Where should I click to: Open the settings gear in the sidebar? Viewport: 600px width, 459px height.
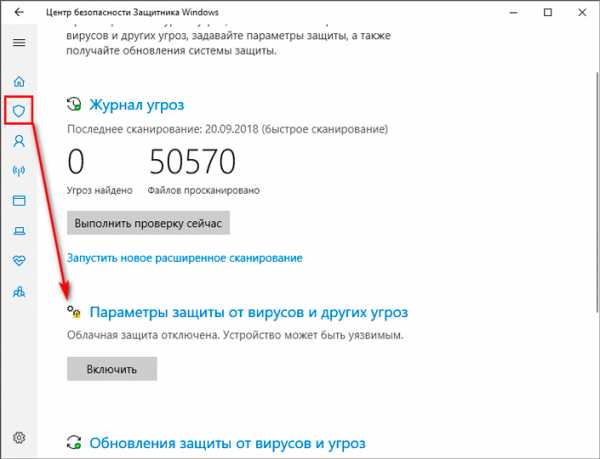point(19,437)
